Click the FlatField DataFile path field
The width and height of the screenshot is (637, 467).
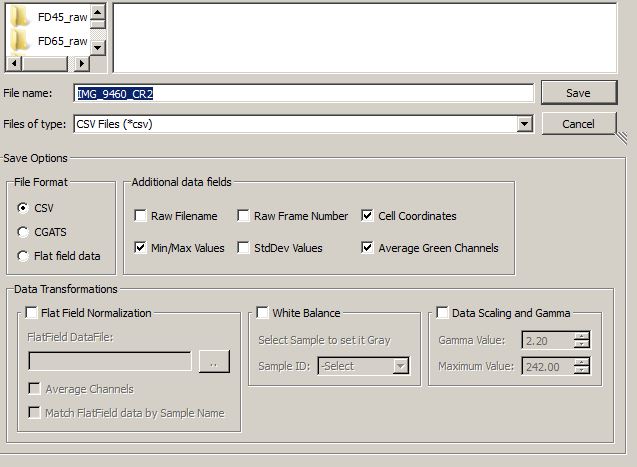point(110,361)
